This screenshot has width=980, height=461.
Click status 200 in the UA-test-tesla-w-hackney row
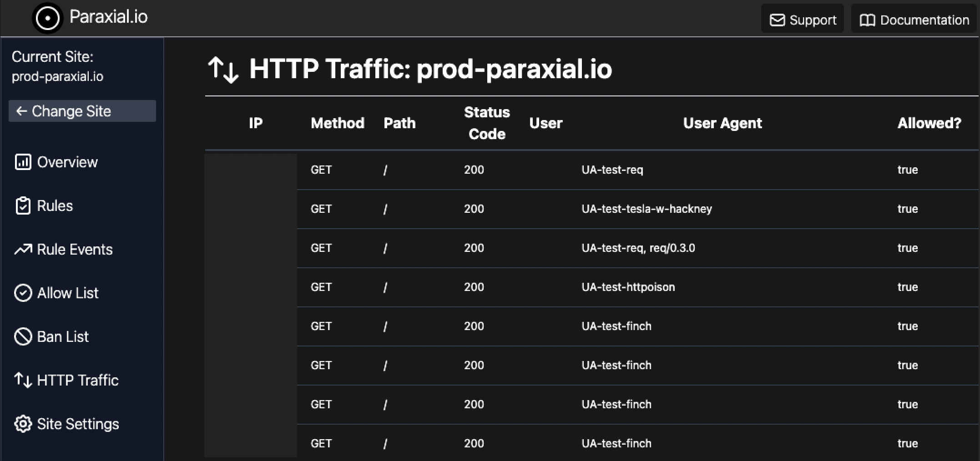coord(474,209)
